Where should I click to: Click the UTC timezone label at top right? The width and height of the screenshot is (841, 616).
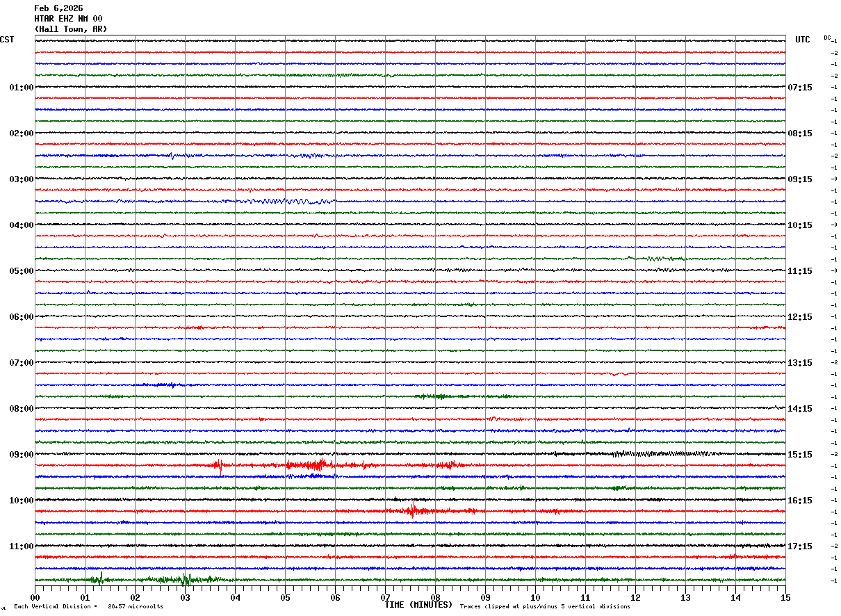[x=802, y=40]
